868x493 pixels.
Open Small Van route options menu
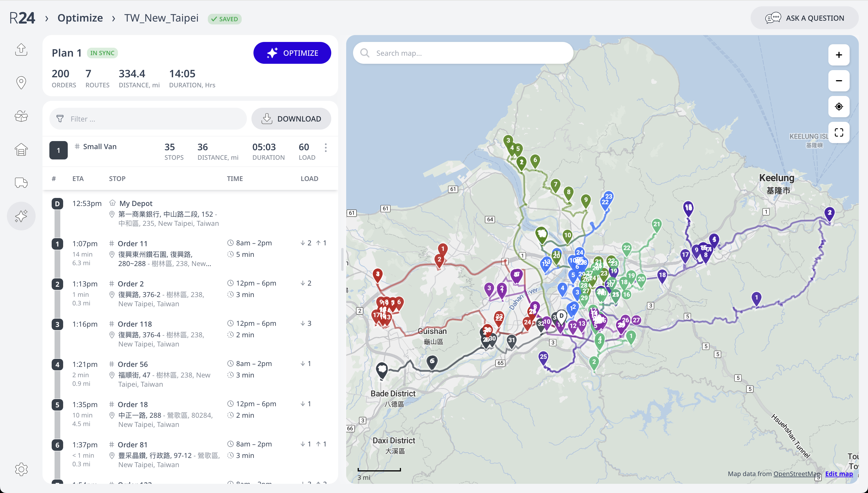tap(325, 148)
